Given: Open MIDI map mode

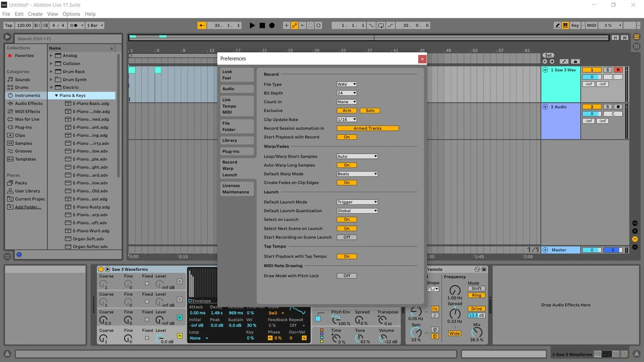Looking at the screenshot, I should pos(591,25).
